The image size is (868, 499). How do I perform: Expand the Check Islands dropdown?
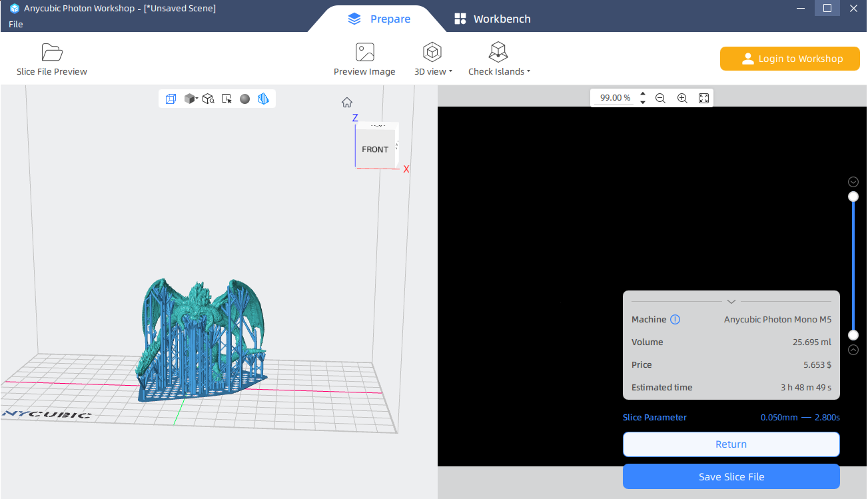coord(499,59)
